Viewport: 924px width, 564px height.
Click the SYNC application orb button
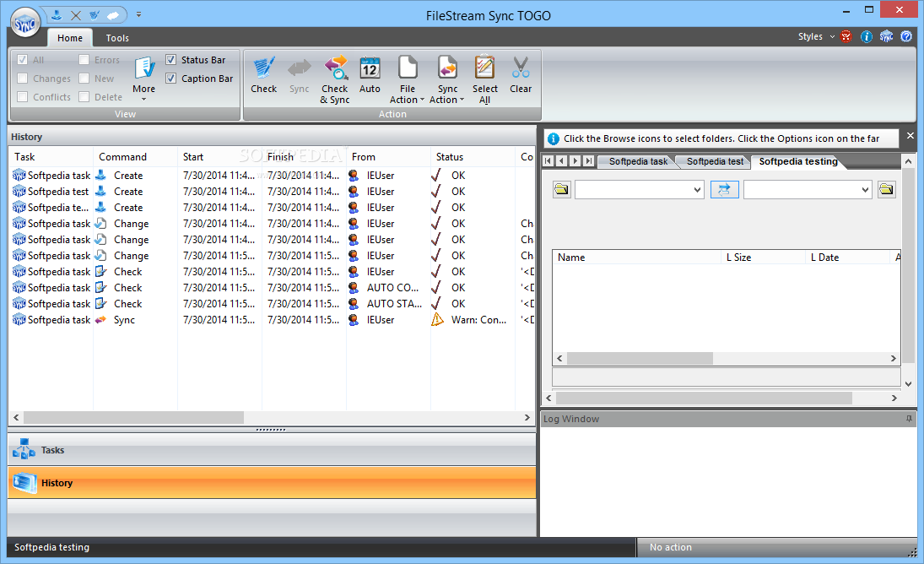[x=25, y=24]
